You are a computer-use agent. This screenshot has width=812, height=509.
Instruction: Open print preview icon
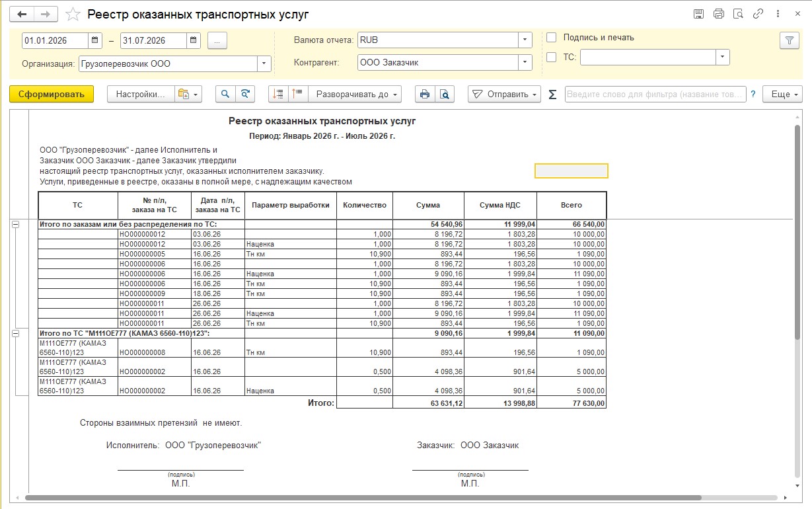[445, 94]
